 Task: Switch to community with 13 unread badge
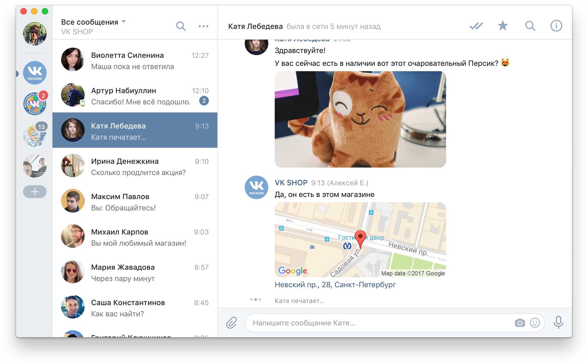(x=35, y=135)
